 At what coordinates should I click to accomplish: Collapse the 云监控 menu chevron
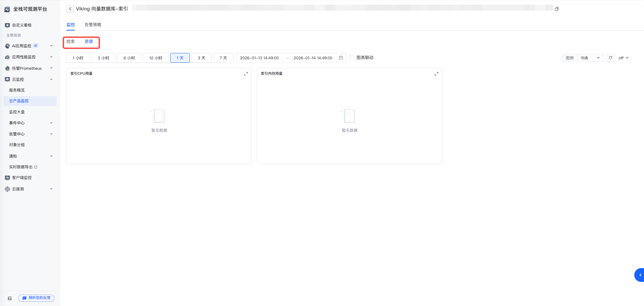coord(51,79)
